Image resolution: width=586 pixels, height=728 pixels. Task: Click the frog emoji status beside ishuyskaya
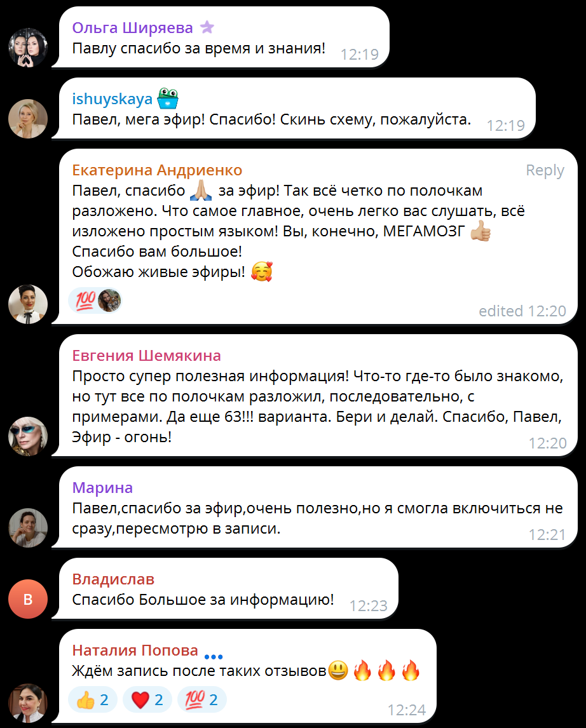coord(168,98)
